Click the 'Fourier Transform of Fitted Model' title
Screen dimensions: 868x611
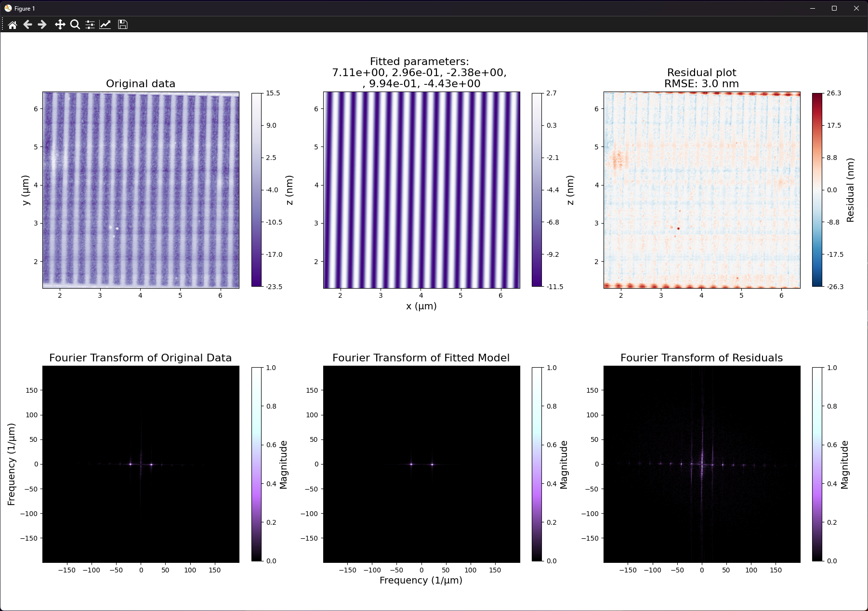[x=421, y=358]
